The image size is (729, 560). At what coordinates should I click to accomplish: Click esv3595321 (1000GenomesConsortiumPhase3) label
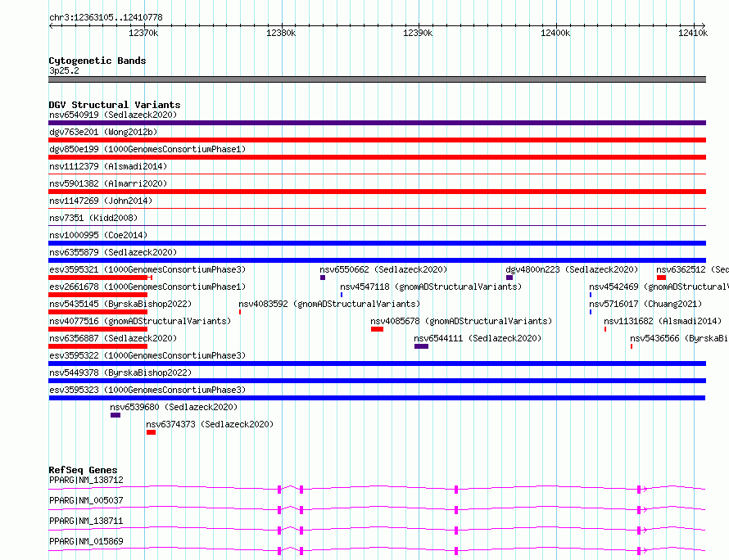tap(147, 269)
